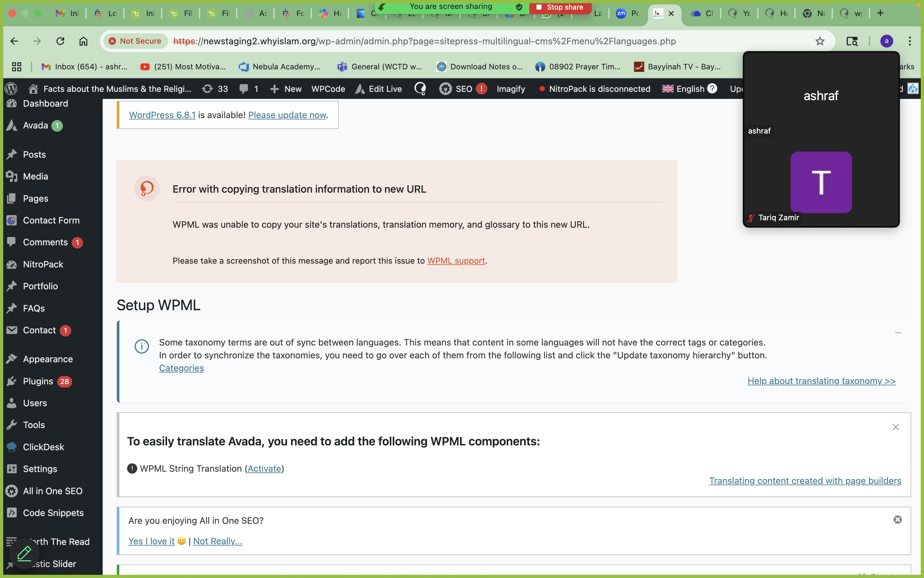Viewport: 924px width, 578px height.
Task: Open SEO menu in the admin bar
Action: tap(463, 89)
